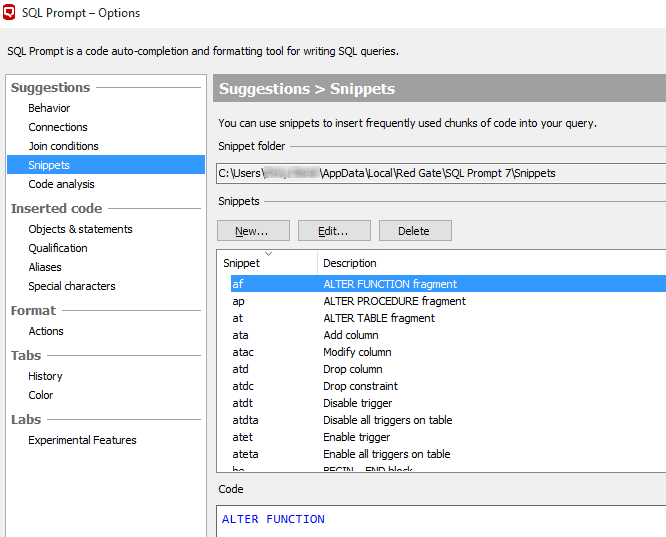Viewport: 666px width, 537px height.
Task: Click the 'Drop constraint' description
Action: [x=360, y=386]
